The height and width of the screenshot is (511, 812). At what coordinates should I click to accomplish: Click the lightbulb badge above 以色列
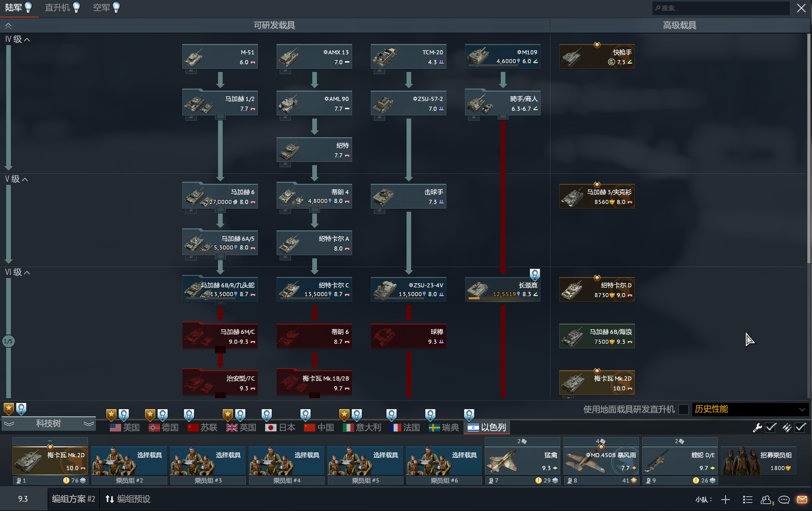(x=469, y=415)
